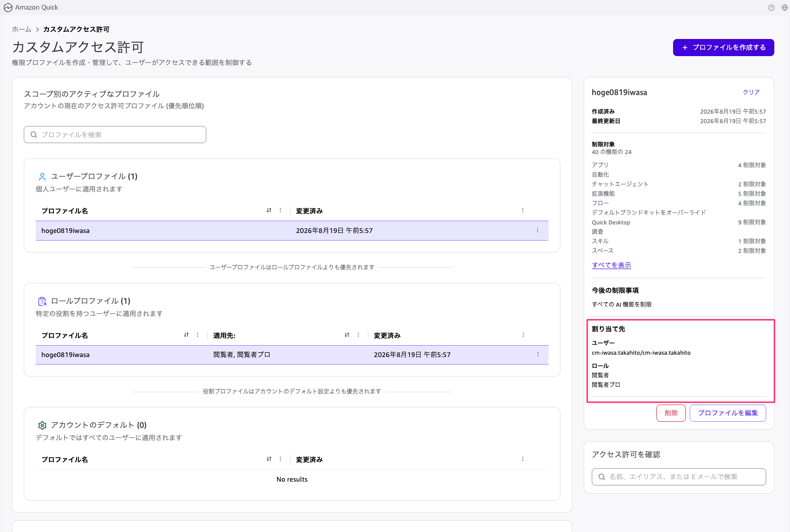This screenshot has height=532, width=790.
Task: Go to ホーム breadcrumb
Action: tap(21, 29)
